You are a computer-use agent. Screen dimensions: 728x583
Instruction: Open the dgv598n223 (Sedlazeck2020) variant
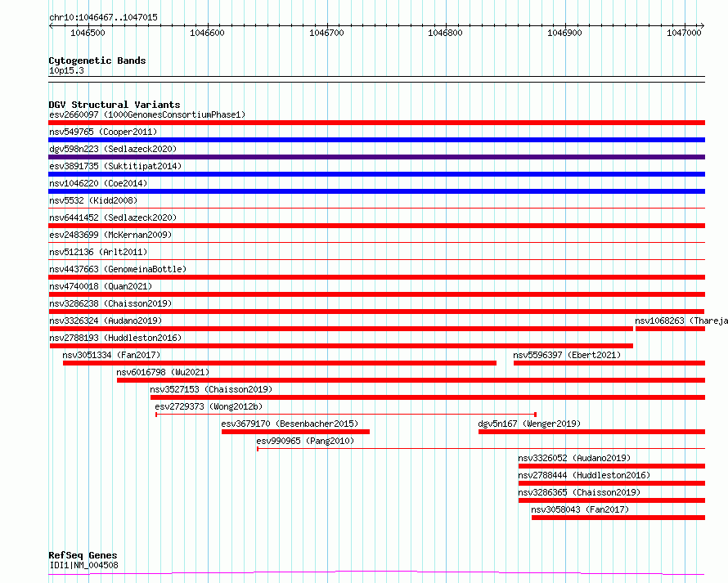tap(113, 149)
